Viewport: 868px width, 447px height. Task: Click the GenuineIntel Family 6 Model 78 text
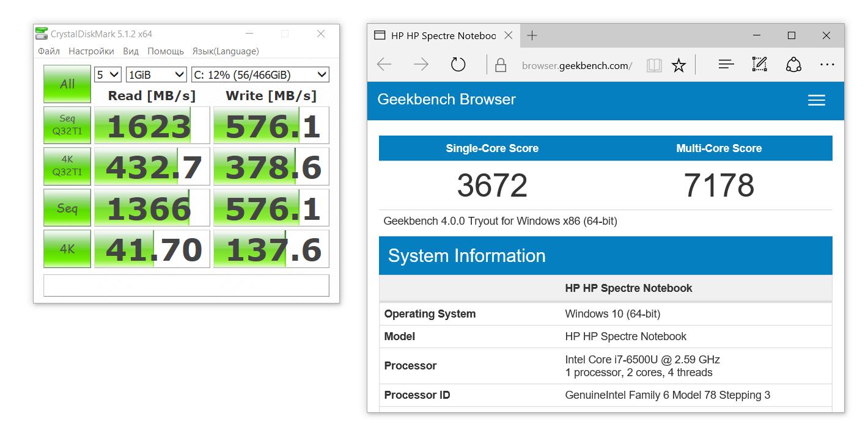(x=668, y=395)
